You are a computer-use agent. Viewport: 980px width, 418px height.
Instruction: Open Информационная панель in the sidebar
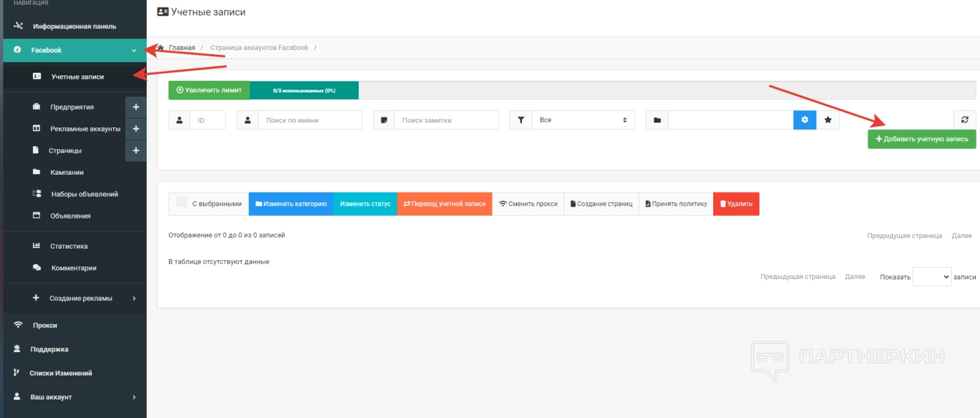point(74,26)
